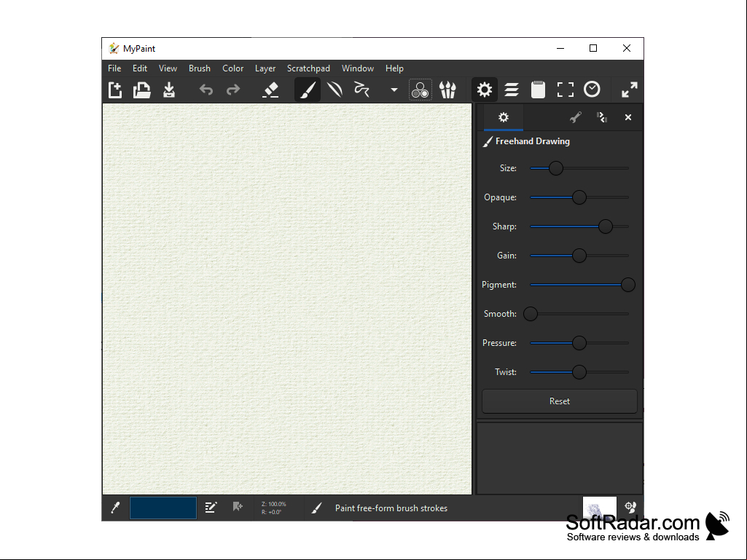Open the Window menu

point(358,68)
